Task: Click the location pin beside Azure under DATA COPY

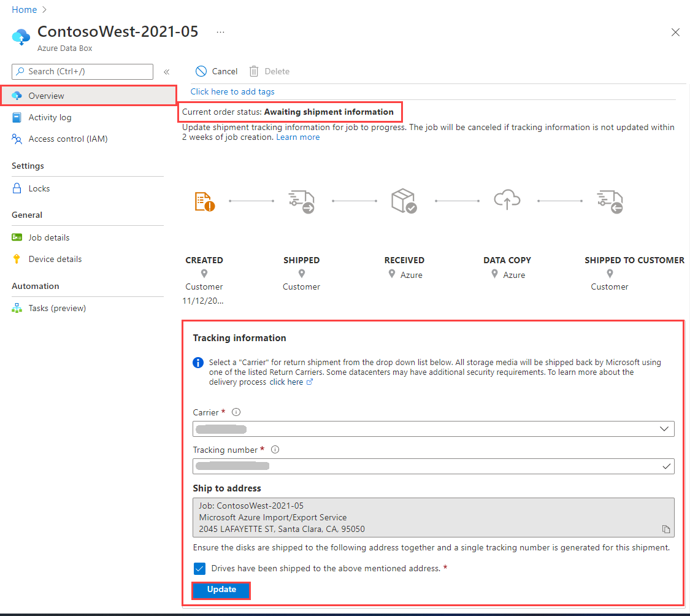Action: coord(494,274)
